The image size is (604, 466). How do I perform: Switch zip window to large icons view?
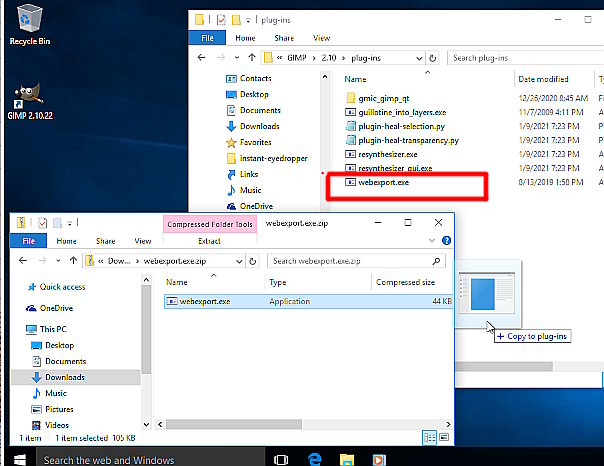443,438
